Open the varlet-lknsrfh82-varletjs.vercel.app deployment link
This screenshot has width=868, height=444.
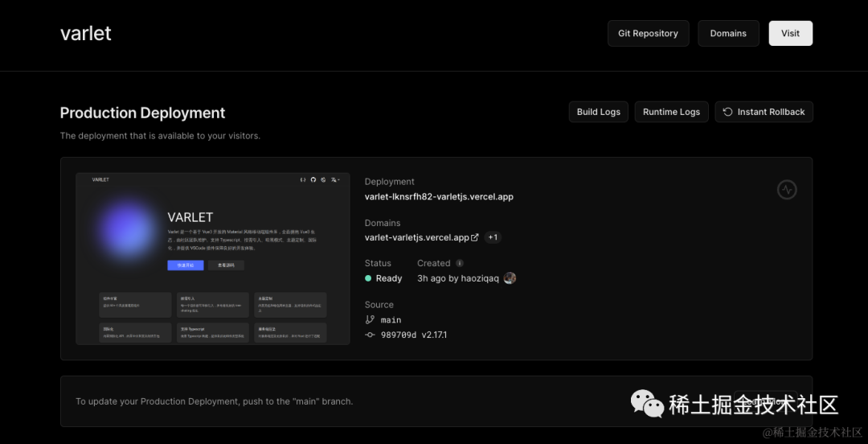(439, 197)
